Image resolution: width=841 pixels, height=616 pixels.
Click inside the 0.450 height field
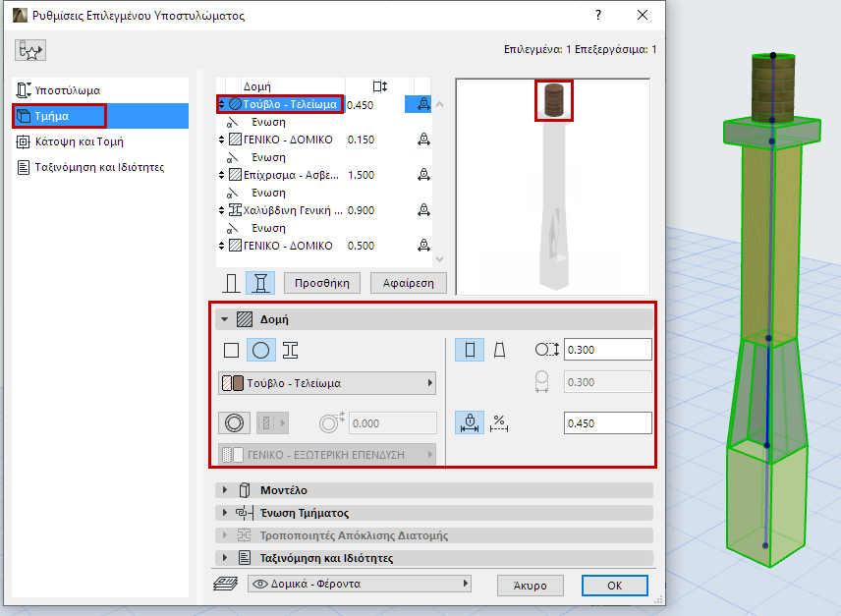[607, 423]
